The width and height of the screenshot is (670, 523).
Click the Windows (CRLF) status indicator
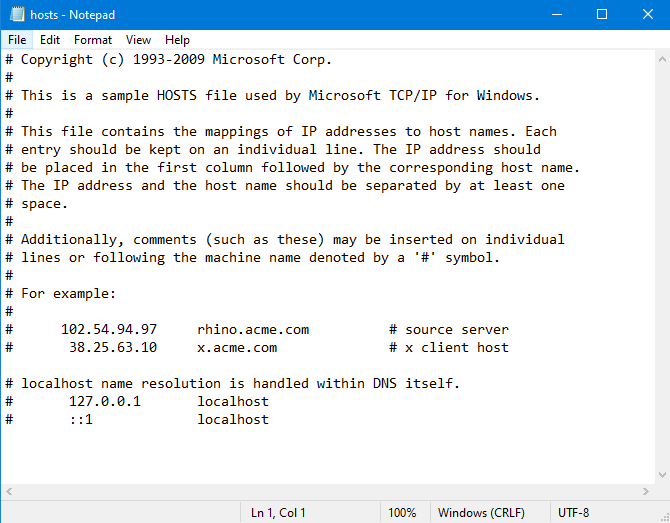[482, 513]
